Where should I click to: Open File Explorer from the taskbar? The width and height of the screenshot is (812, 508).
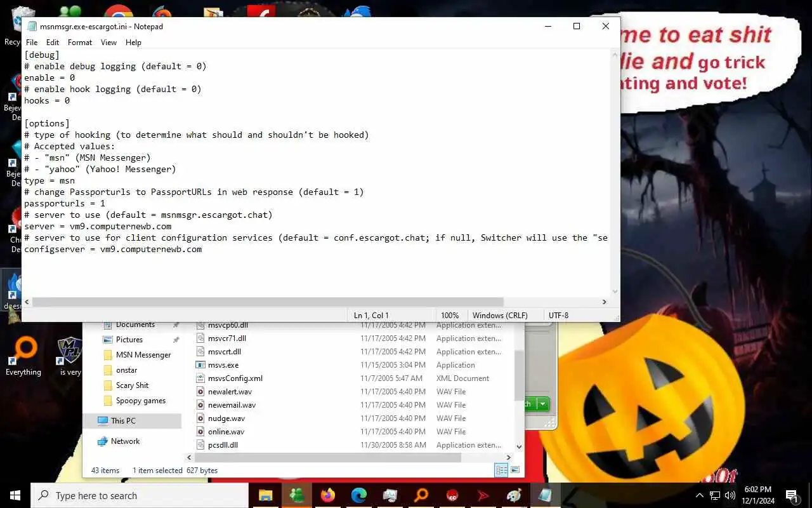coord(265,495)
